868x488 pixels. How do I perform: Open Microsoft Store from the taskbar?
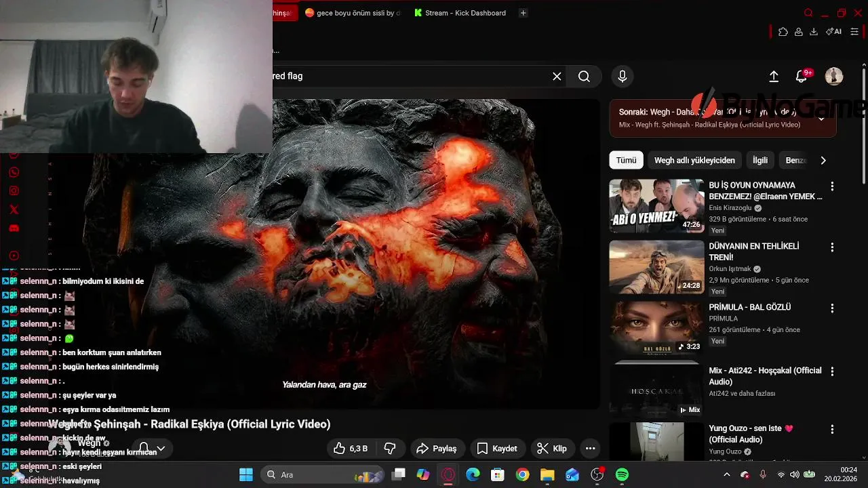(498, 475)
